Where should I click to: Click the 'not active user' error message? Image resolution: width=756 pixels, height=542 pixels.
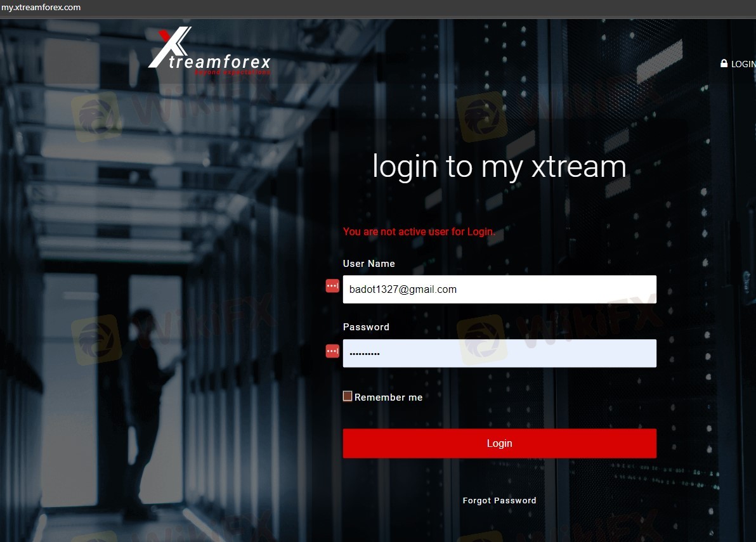(419, 232)
